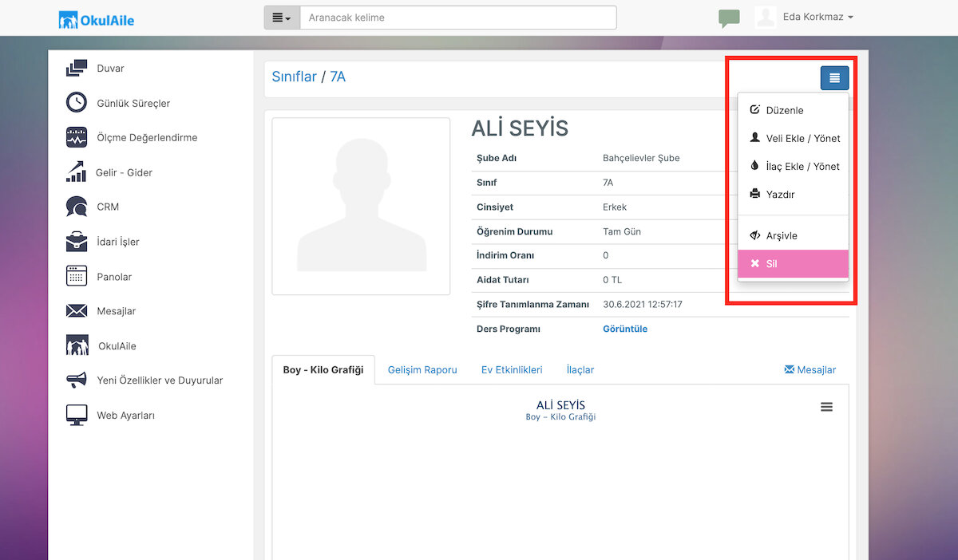
Task: Focus the Aranacak kelime search field
Action: (x=458, y=18)
